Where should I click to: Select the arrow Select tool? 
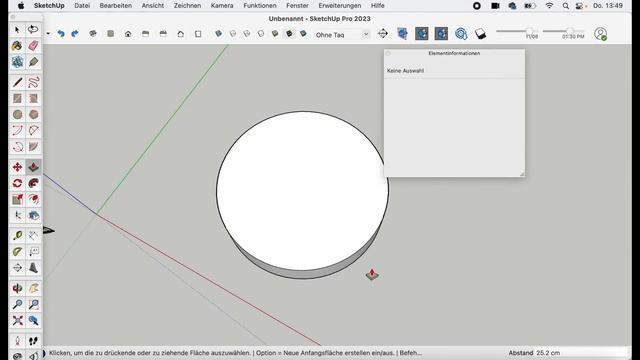click(x=17, y=30)
